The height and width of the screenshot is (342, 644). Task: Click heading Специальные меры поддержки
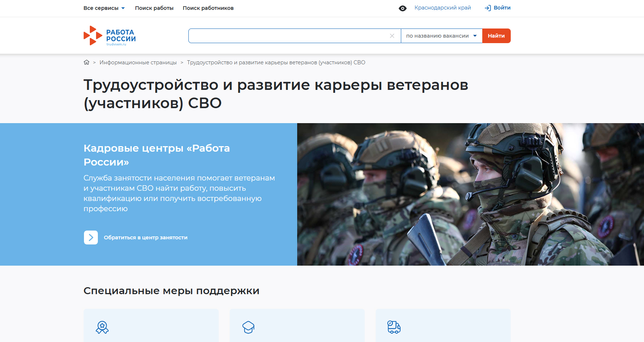171,291
